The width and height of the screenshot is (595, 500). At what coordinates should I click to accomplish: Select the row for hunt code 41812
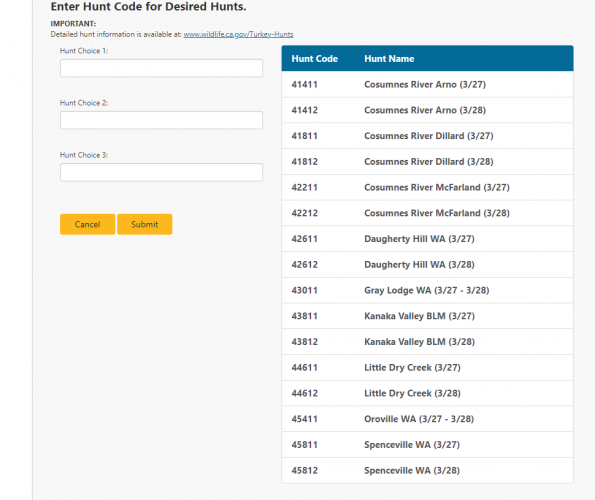(427, 162)
